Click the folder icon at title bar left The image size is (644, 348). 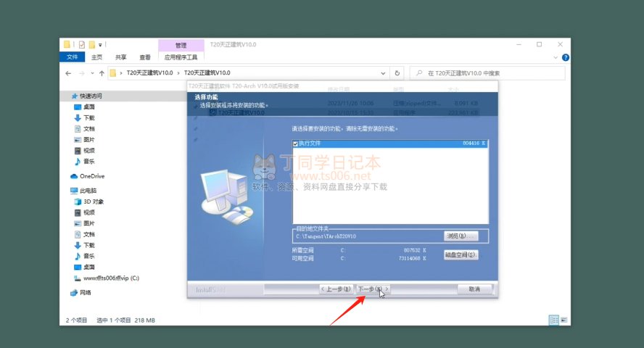pos(67,44)
